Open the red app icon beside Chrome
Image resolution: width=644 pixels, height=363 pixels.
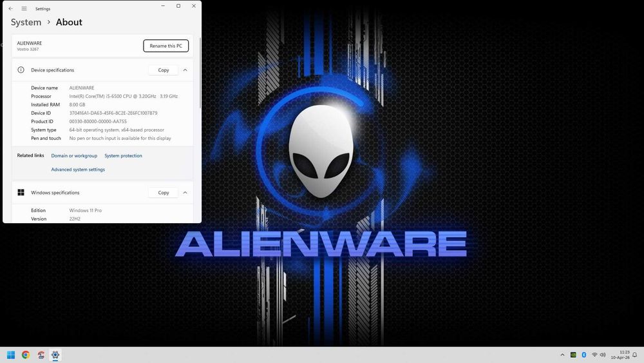(41, 355)
